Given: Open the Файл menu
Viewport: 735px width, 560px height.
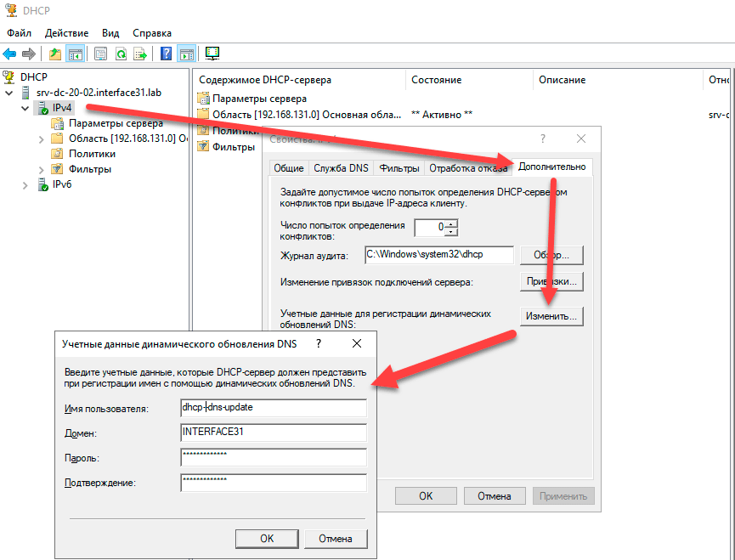Looking at the screenshot, I should (20, 33).
